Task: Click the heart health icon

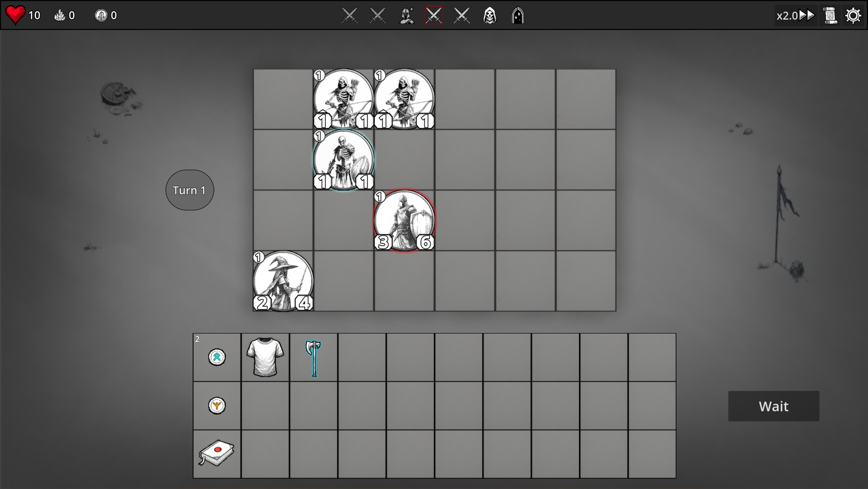Action: [x=15, y=15]
